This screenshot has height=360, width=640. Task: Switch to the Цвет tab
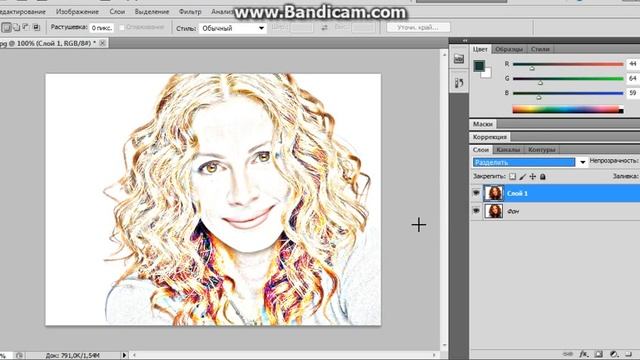pyautogui.click(x=480, y=49)
